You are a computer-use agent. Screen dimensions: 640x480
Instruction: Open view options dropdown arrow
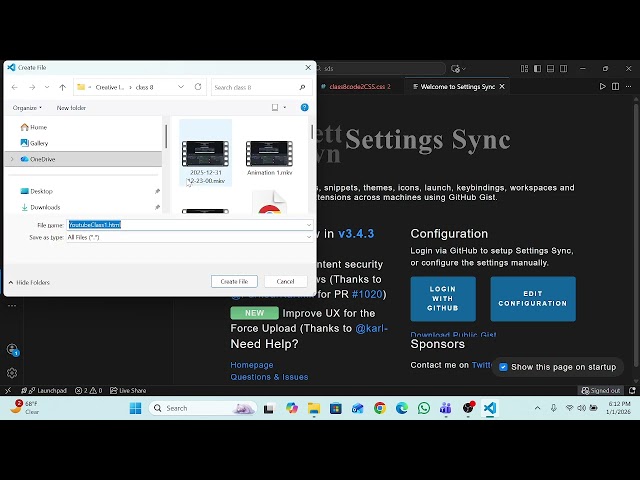(x=285, y=107)
